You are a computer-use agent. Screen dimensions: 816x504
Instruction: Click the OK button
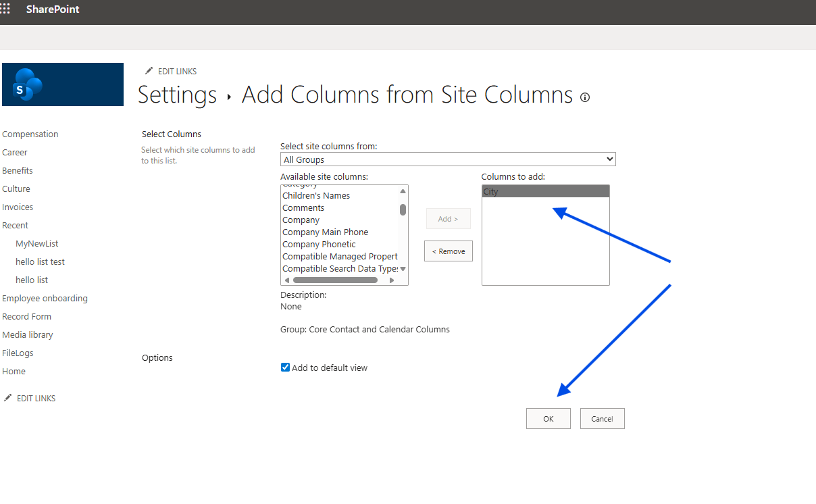point(548,419)
